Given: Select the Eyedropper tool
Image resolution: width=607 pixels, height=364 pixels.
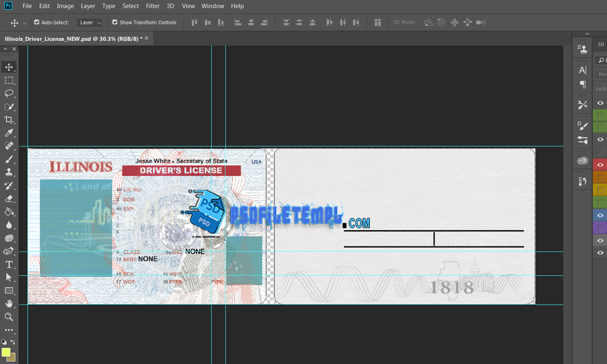Looking at the screenshot, I should tap(9, 133).
